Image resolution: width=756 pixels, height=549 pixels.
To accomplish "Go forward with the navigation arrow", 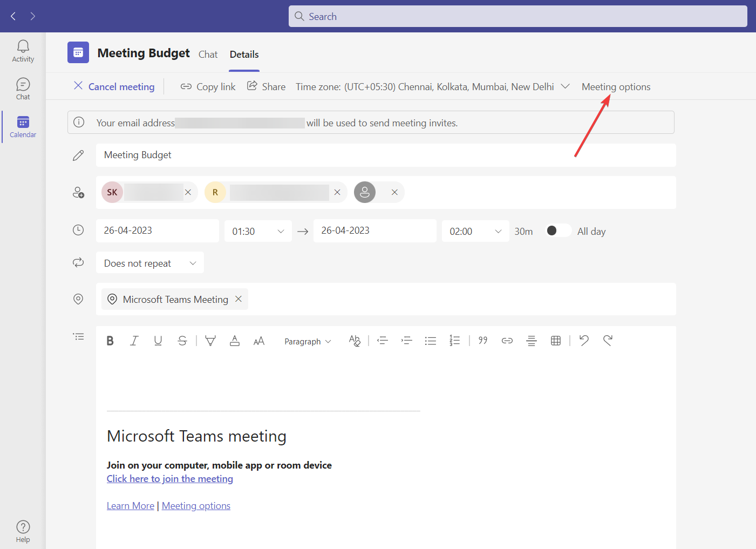I will (33, 16).
